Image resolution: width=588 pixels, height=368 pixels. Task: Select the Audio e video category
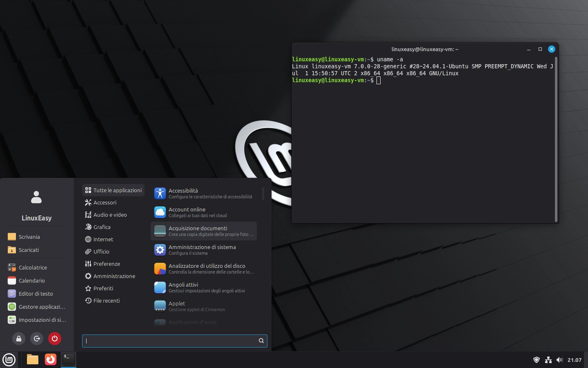click(114, 215)
